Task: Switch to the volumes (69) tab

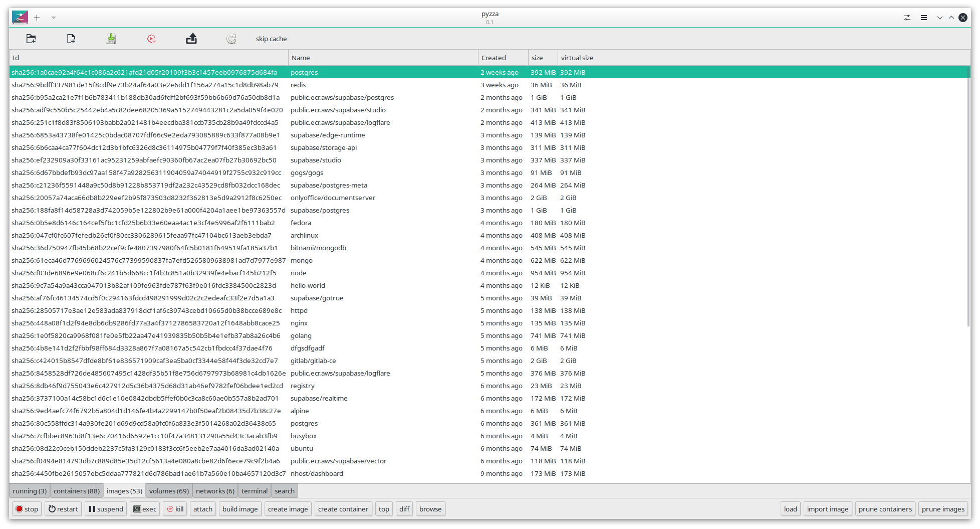Action: [x=169, y=491]
